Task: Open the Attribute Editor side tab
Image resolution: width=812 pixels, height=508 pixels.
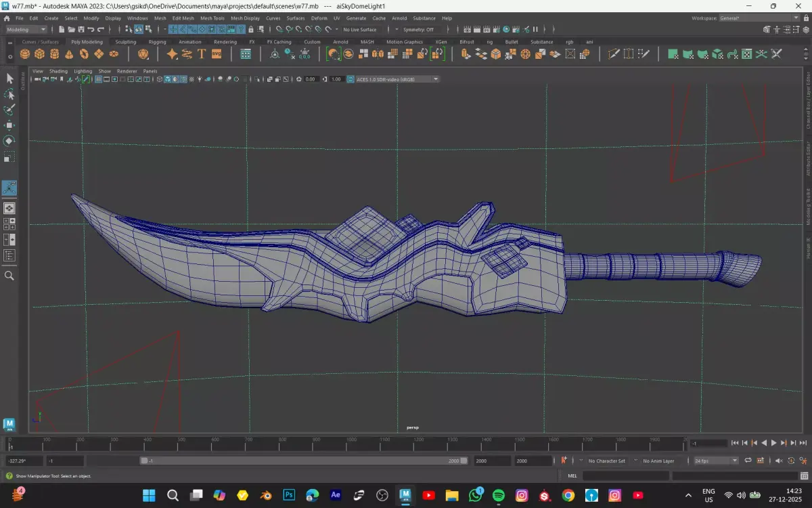Action: [x=808, y=158]
